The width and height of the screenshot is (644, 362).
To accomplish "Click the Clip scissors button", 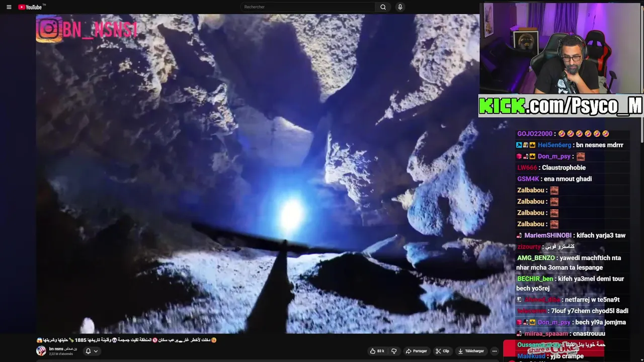I will (x=443, y=351).
